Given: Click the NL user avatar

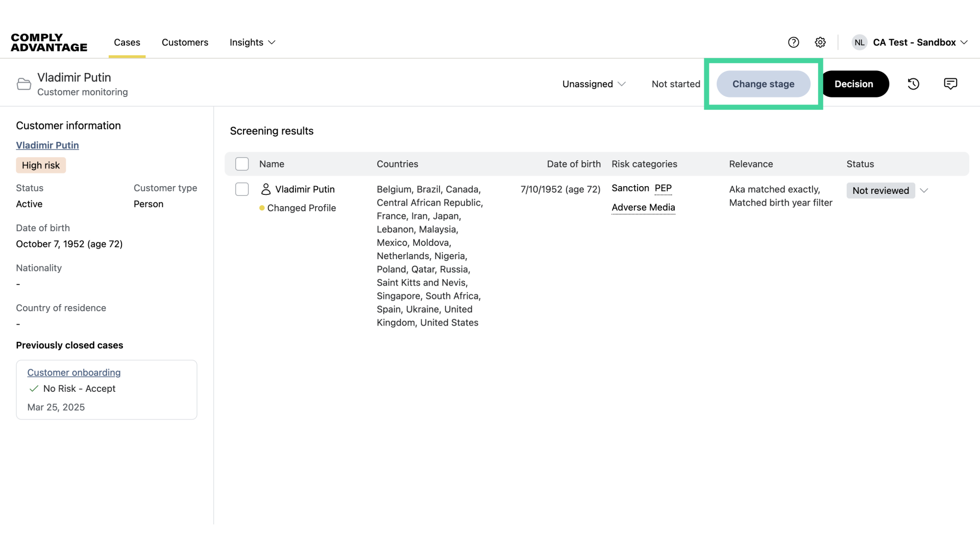Looking at the screenshot, I should pyautogui.click(x=860, y=42).
